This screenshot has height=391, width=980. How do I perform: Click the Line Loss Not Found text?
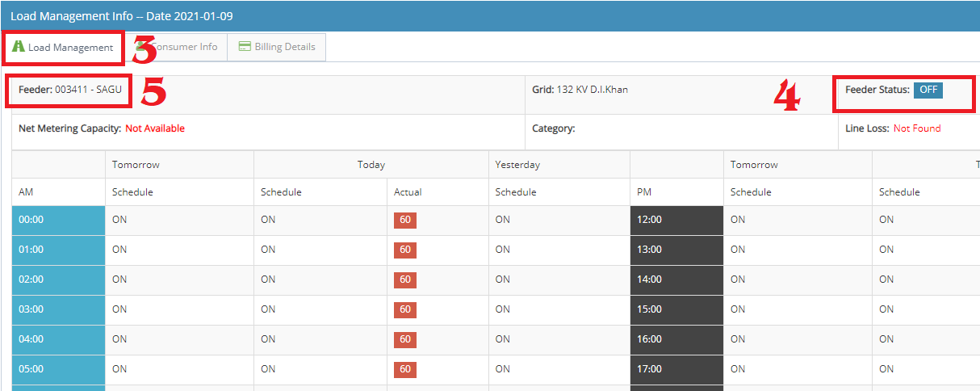coord(917,128)
